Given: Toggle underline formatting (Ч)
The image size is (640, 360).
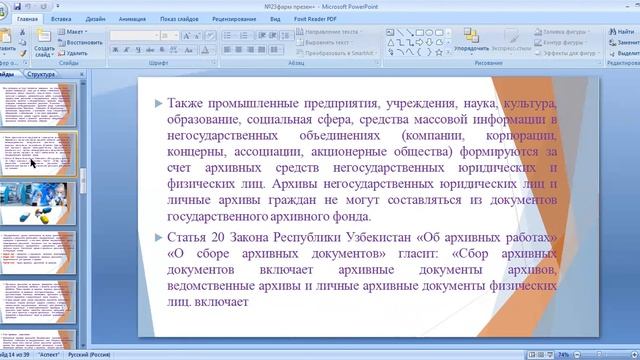Looking at the screenshot, I should click(x=138, y=50).
